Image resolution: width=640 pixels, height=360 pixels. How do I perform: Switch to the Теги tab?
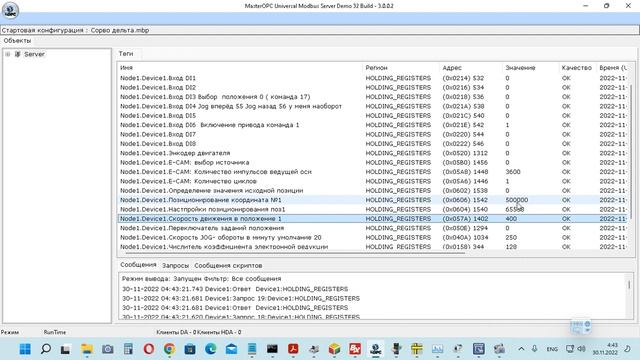(x=126, y=53)
